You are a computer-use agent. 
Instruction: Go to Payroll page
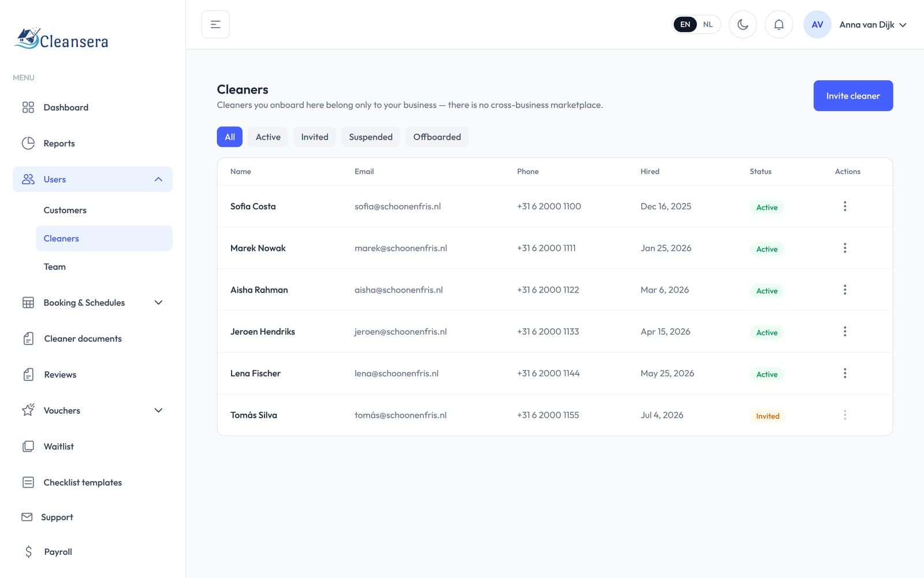point(92,551)
